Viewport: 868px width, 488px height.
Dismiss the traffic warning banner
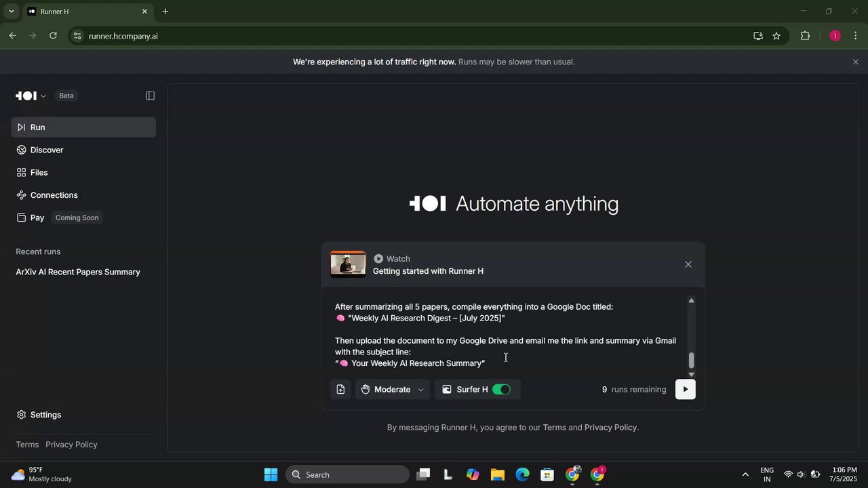[x=855, y=62]
